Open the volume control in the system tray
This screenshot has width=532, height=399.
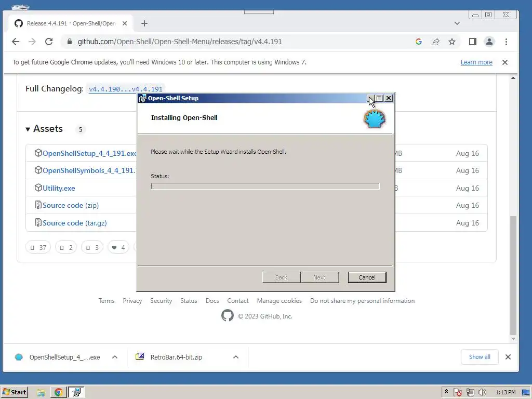point(482,393)
